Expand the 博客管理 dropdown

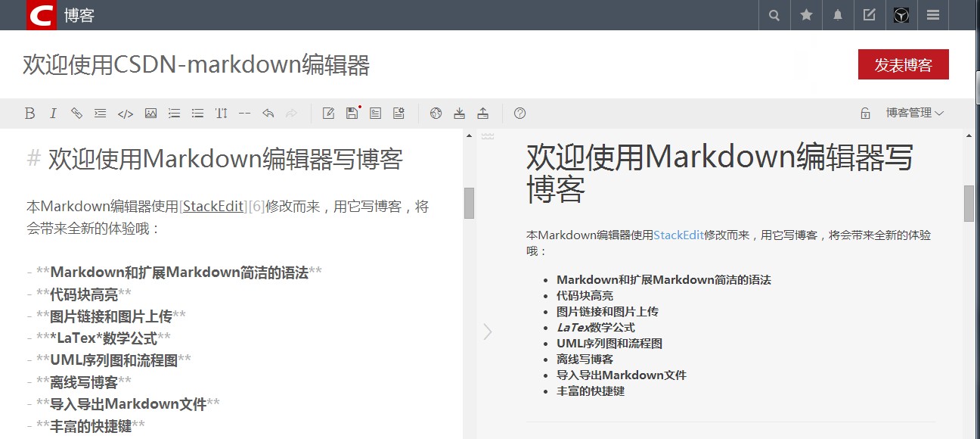click(x=915, y=114)
